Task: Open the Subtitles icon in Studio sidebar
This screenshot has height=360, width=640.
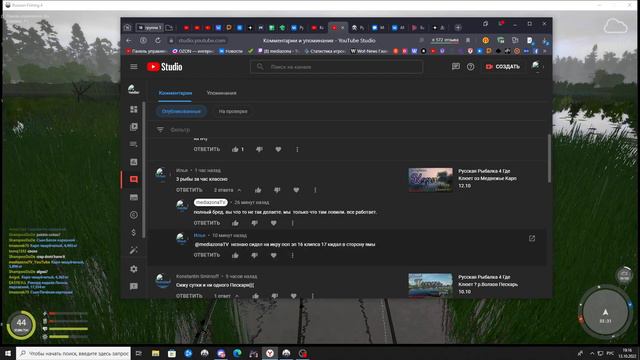Action: (133, 198)
